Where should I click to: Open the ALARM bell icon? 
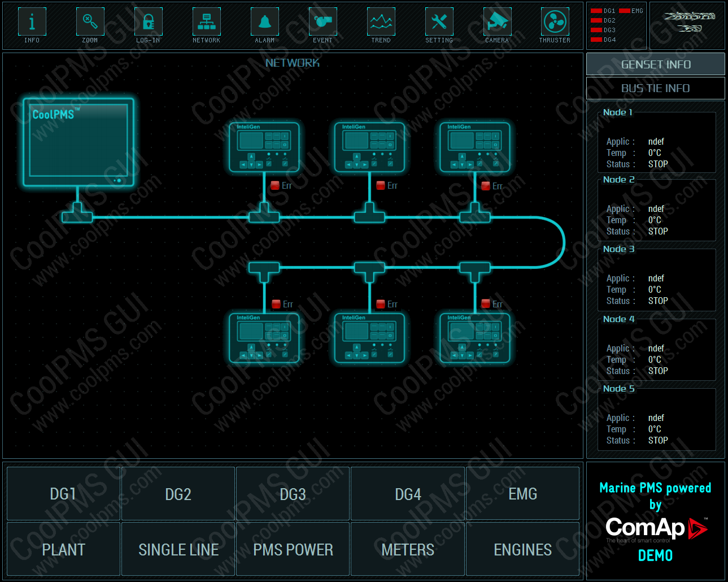[x=264, y=22]
